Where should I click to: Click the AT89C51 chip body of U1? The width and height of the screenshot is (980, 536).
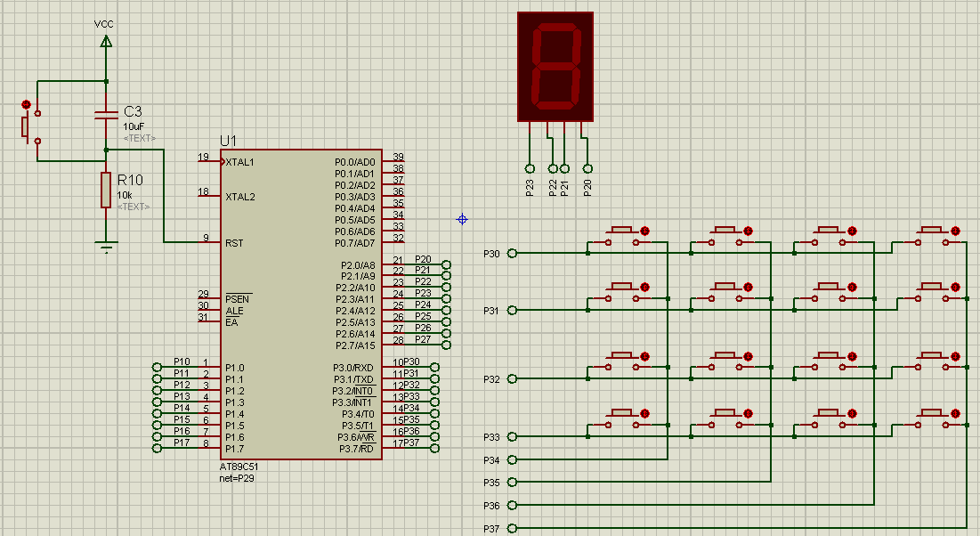click(x=301, y=303)
